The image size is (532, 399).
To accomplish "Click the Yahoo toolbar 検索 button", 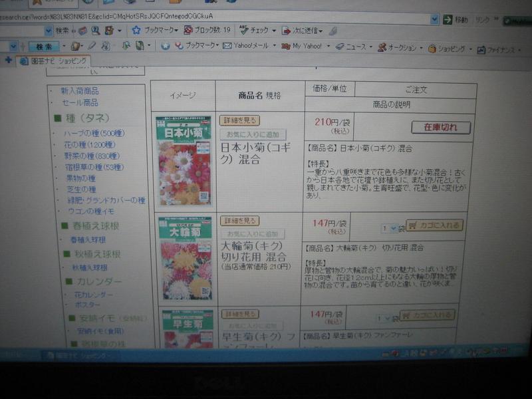I will [44, 47].
